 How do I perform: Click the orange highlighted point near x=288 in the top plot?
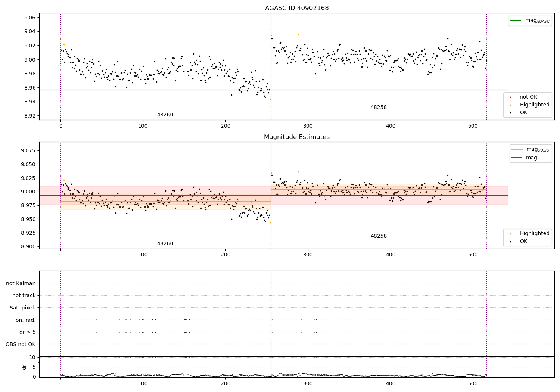[x=298, y=34]
